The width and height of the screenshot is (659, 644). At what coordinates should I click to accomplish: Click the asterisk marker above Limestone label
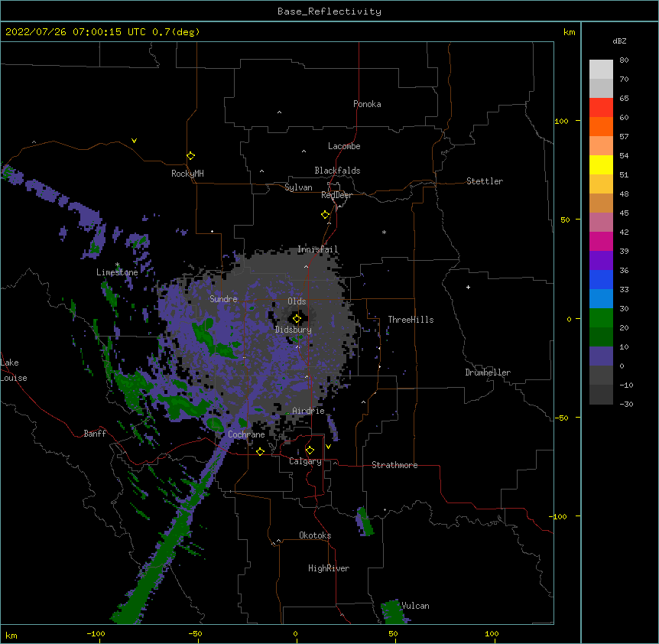point(117,265)
